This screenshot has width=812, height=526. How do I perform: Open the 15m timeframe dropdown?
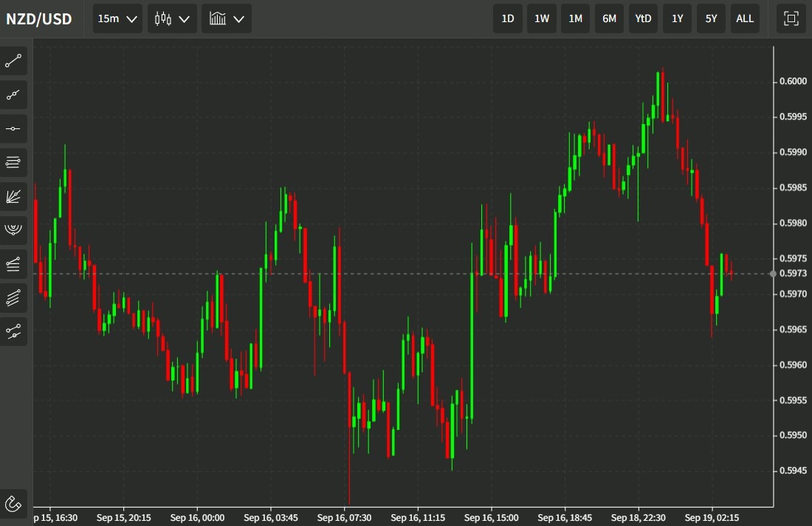point(117,18)
